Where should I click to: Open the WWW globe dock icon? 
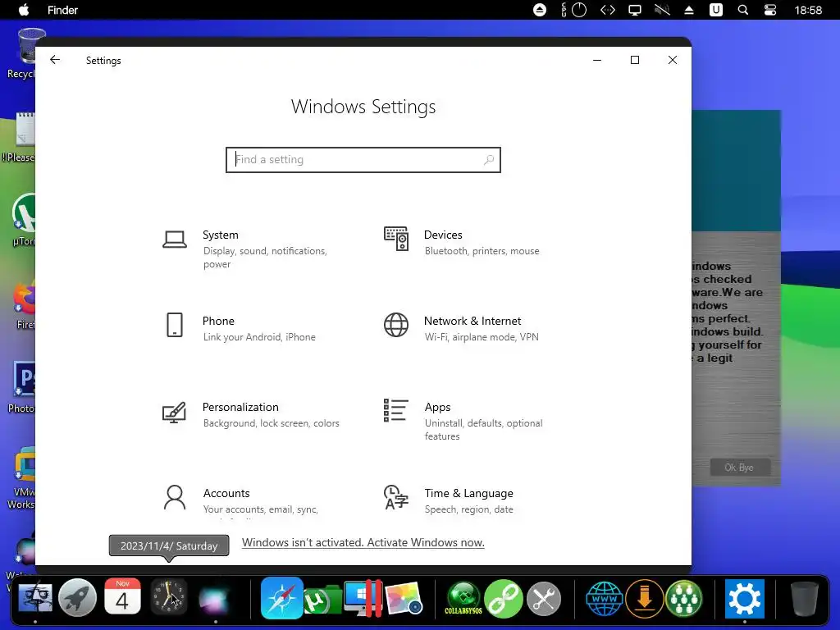click(604, 598)
